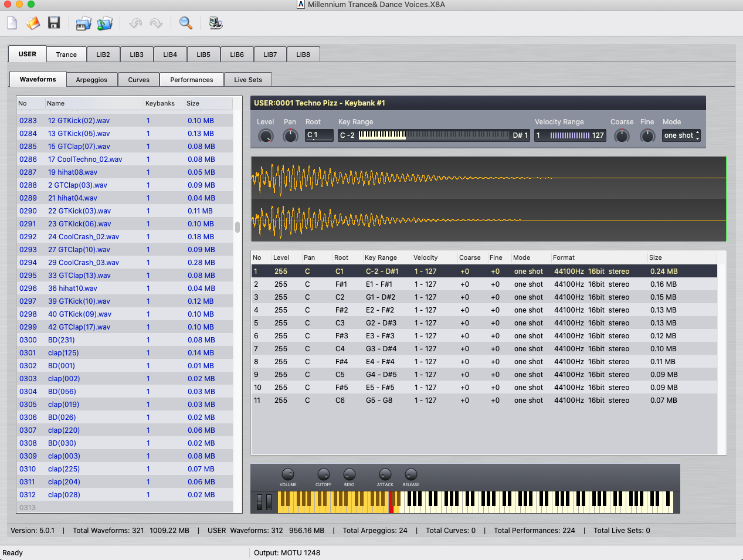Click the Level knob in keybank header
Screen dimensions: 743x560
[266, 136]
